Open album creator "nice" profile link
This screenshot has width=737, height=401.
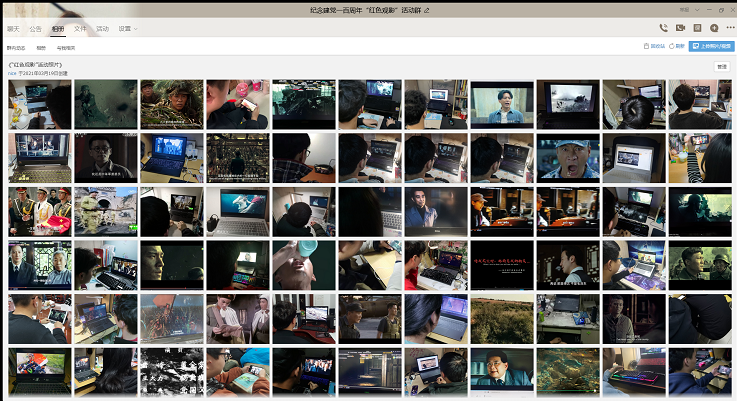tap(12, 73)
